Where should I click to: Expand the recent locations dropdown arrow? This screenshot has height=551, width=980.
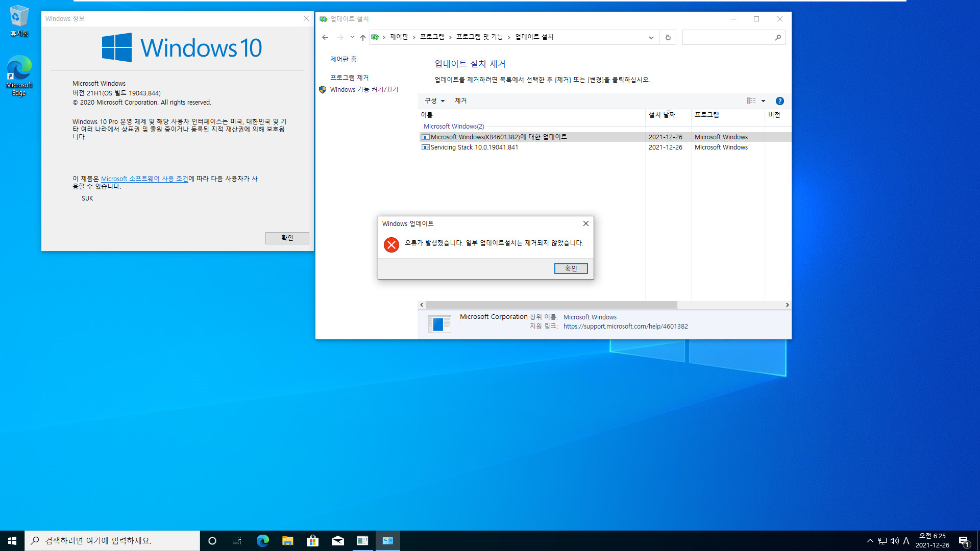352,37
